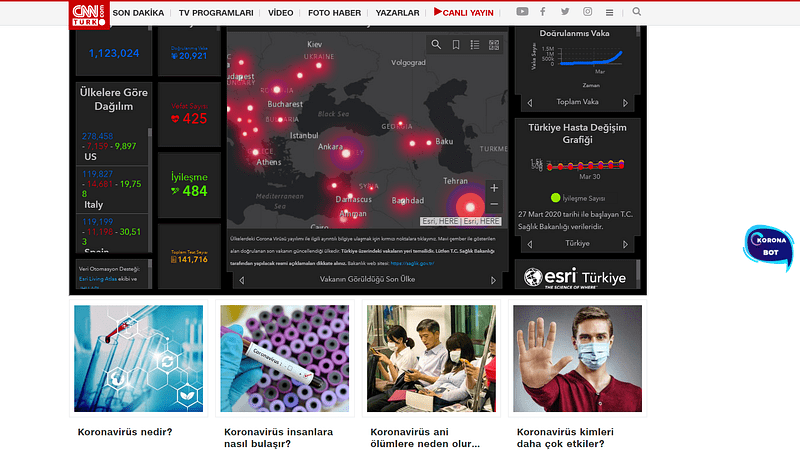The width and height of the screenshot is (800, 450).
Task: Open the Instagram icon in header
Action: point(587,12)
